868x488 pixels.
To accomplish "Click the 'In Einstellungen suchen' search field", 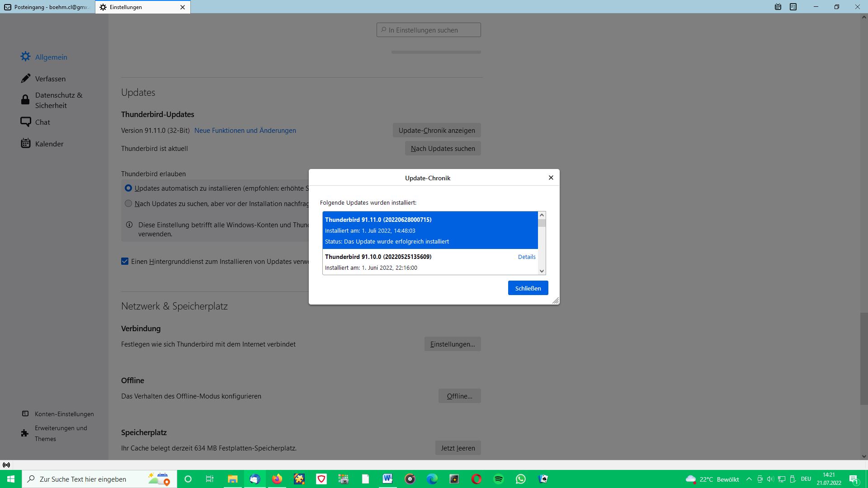I will point(429,30).
